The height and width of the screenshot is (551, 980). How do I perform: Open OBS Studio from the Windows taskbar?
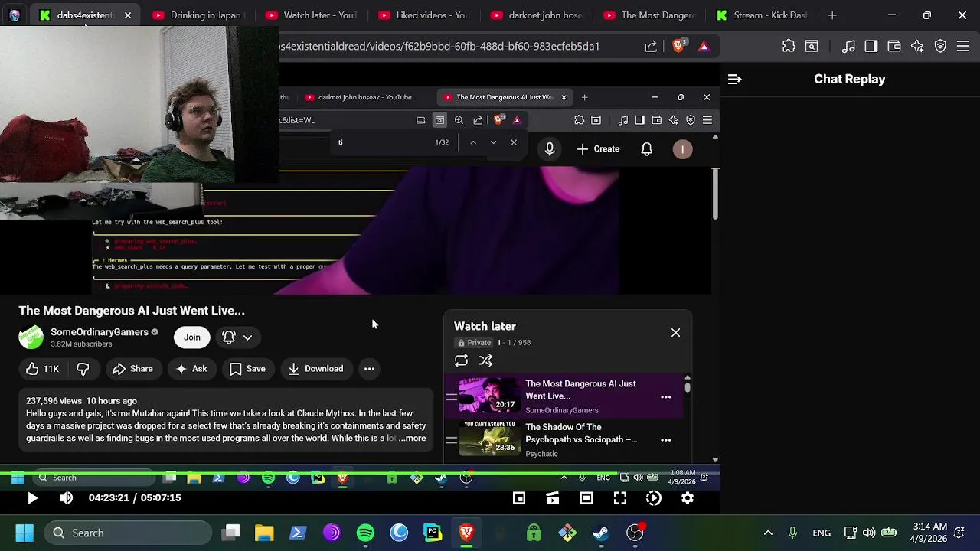[635, 533]
